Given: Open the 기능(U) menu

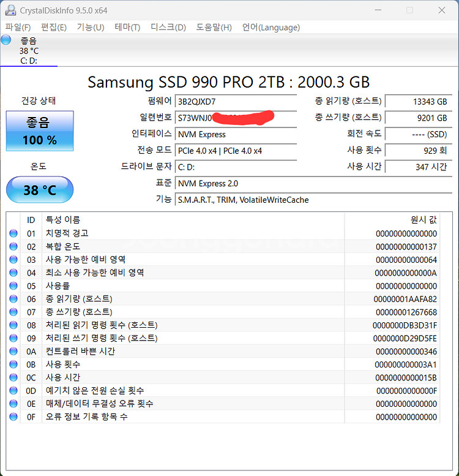Looking at the screenshot, I should 91,28.
